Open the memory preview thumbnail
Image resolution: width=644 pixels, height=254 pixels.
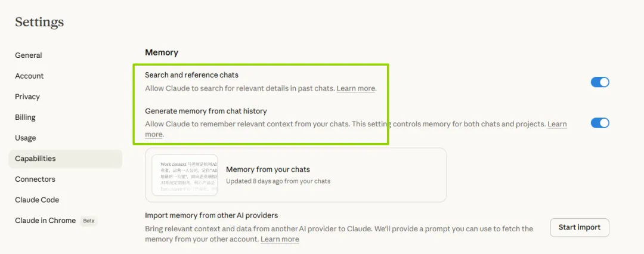[x=184, y=175]
